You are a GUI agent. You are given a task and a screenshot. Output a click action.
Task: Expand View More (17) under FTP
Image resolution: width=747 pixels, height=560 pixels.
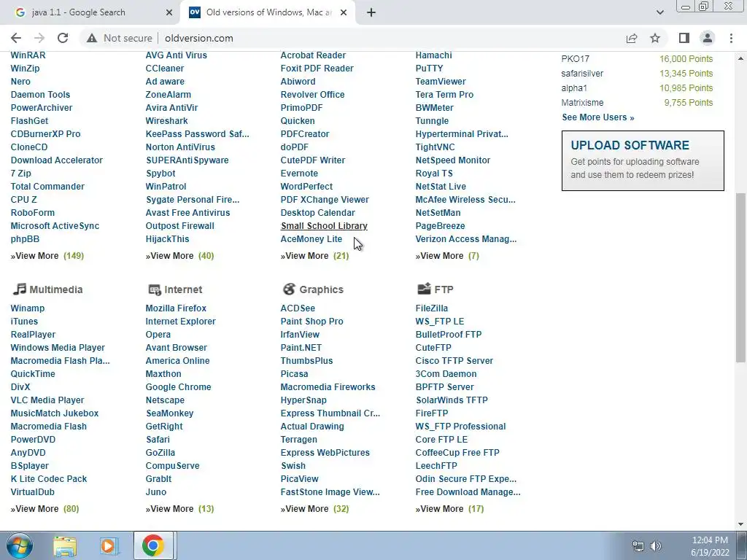click(449, 508)
